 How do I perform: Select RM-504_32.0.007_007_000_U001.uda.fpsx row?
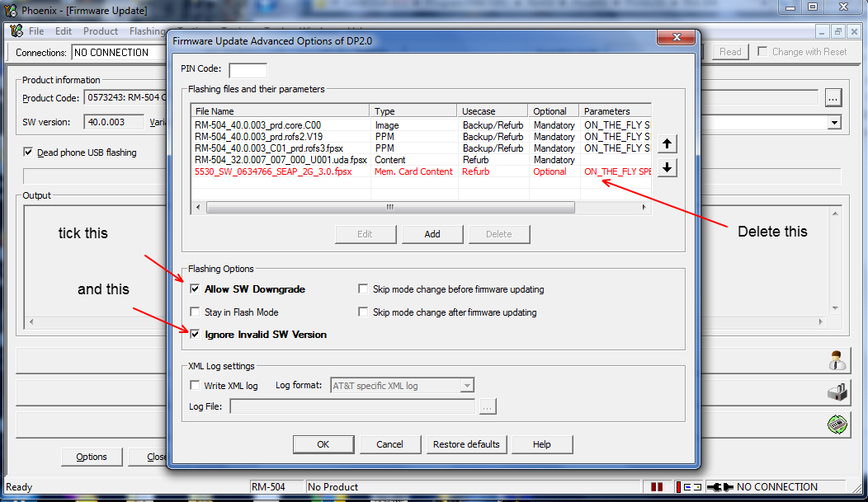(421, 160)
